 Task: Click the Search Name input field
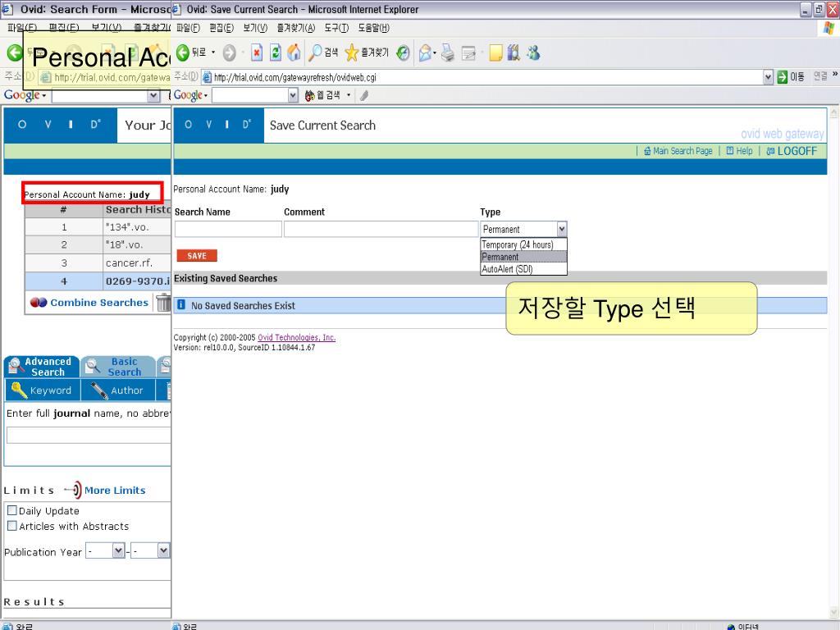pos(228,230)
